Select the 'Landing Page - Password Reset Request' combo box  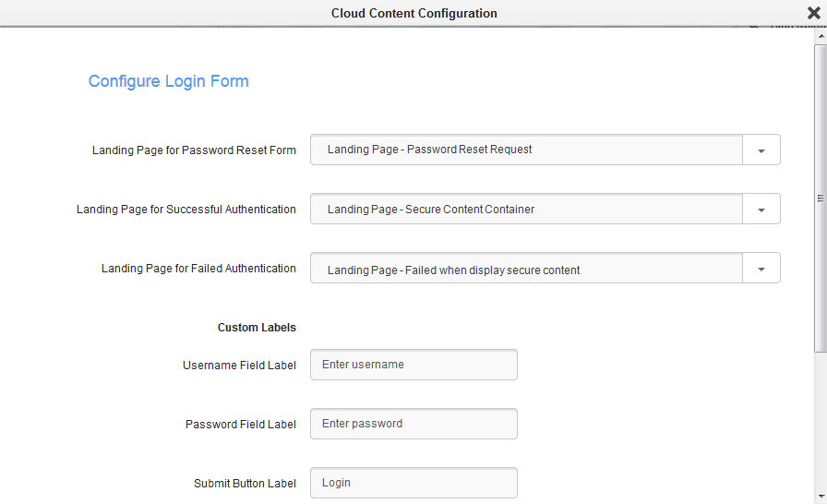(526, 150)
